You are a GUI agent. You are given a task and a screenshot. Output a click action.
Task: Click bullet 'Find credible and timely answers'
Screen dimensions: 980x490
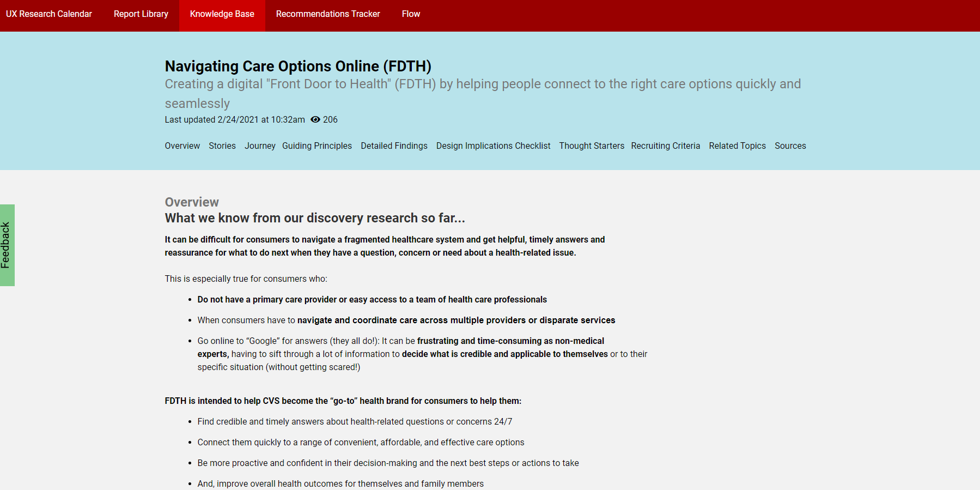tap(355, 422)
